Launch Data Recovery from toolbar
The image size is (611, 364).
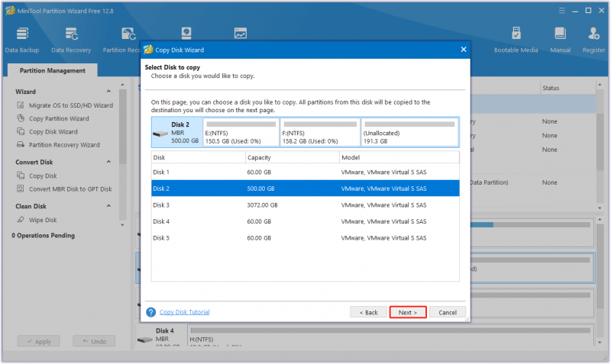point(71,40)
